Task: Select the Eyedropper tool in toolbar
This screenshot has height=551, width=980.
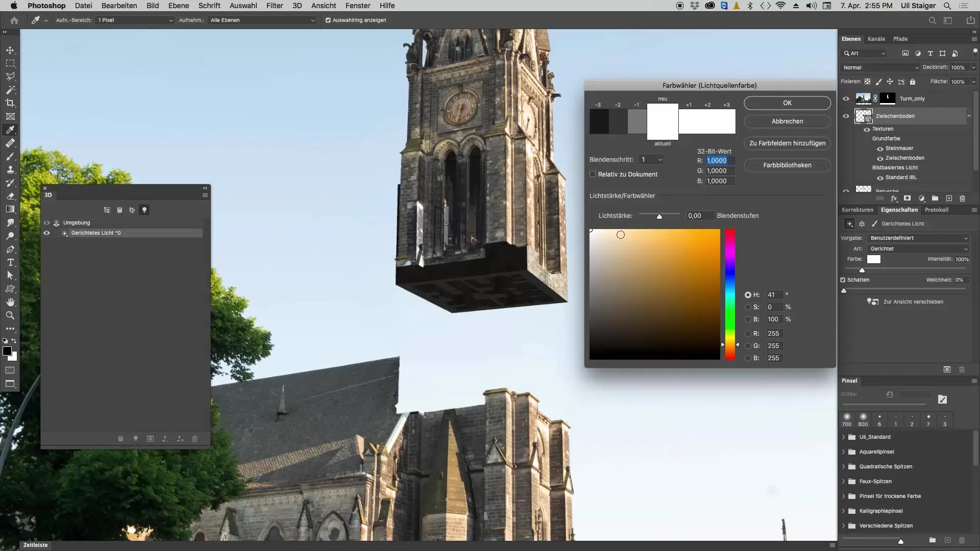Action: pyautogui.click(x=10, y=130)
